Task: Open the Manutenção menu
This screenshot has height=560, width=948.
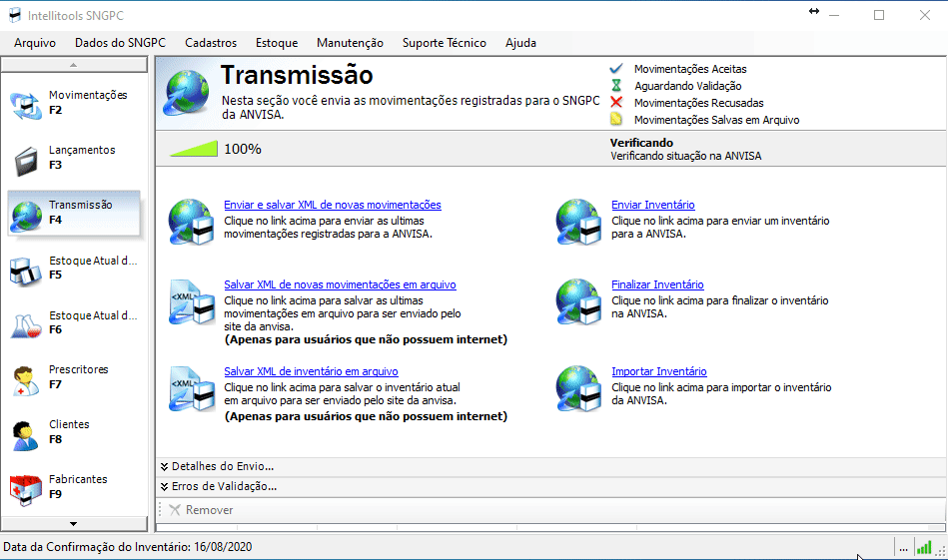Action: point(350,43)
